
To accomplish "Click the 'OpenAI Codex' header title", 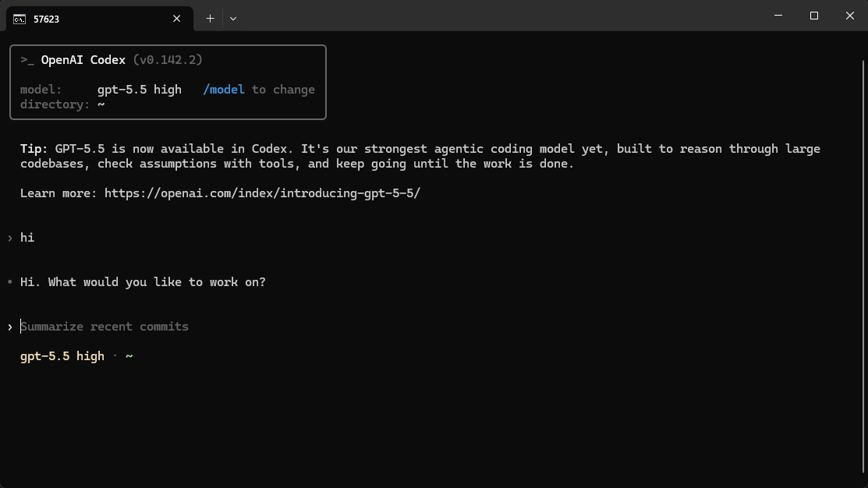I will pyautogui.click(x=83, y=60).
